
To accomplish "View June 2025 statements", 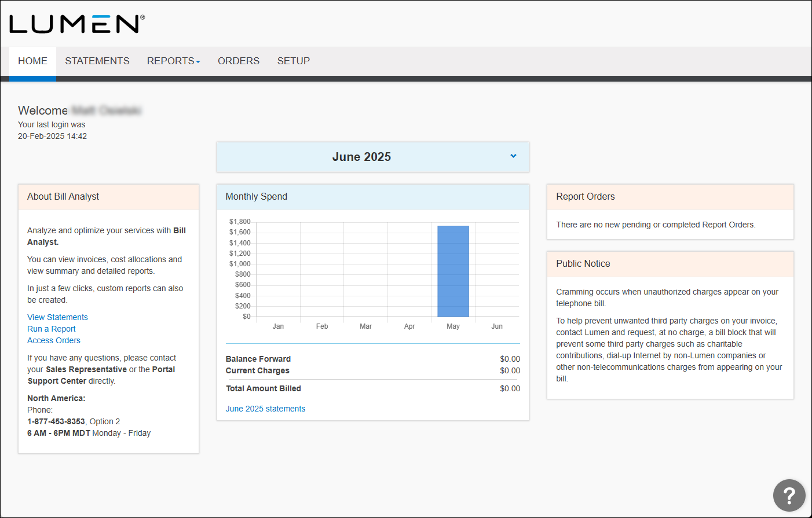I will tap(265, 409).
